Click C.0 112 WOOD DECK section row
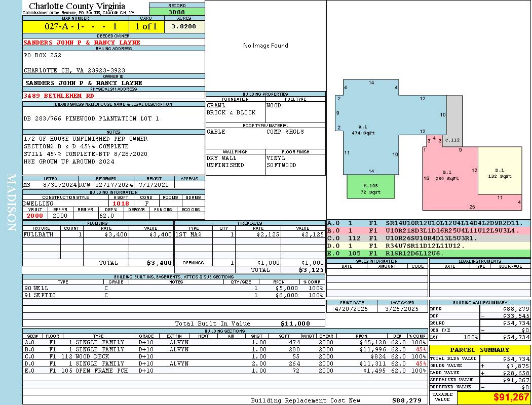 tap(225, 356)
